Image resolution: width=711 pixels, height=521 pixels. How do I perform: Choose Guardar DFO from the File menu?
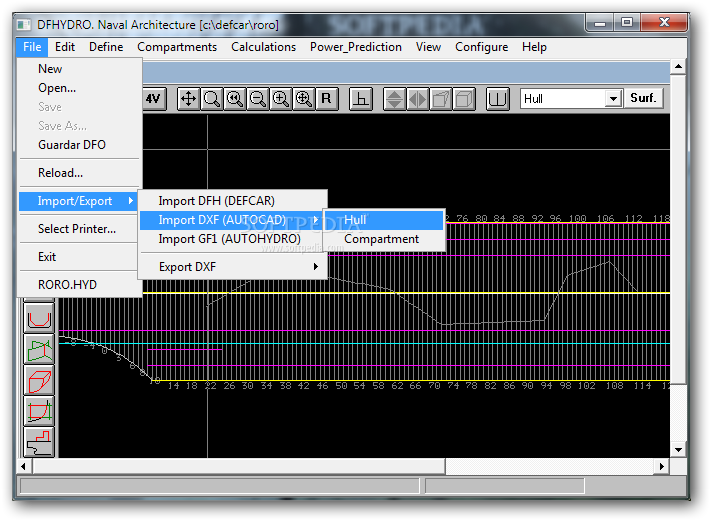(x=78, y=145)
